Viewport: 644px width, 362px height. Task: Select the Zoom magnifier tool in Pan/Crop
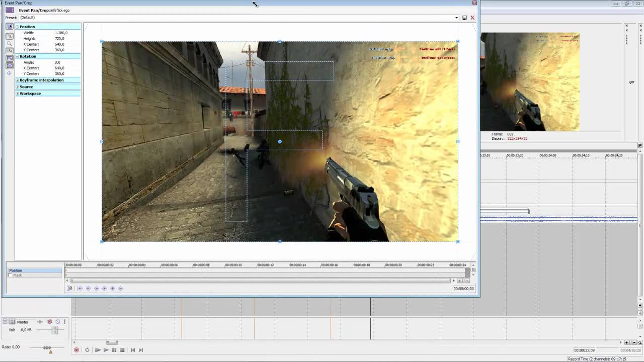click(x=10, y=44)
